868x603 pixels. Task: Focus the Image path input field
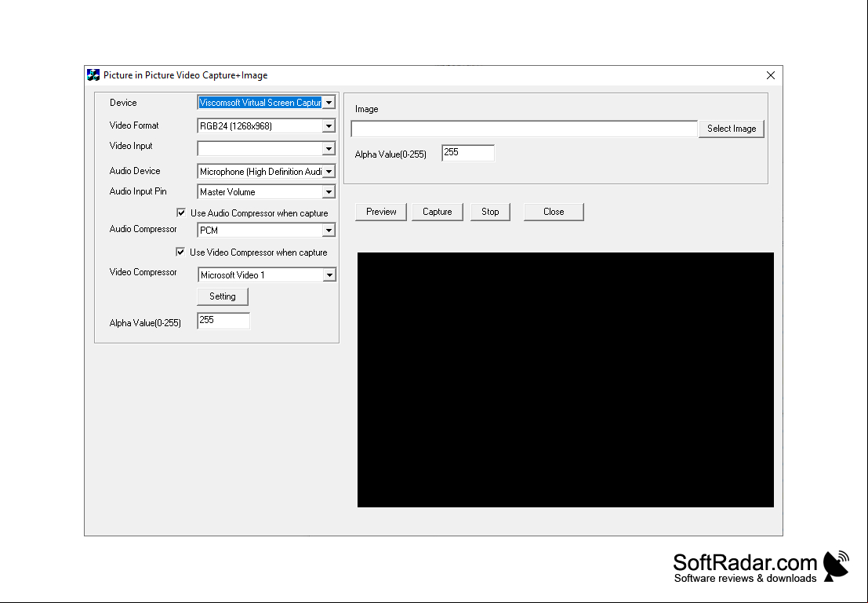tap(525, 129)
